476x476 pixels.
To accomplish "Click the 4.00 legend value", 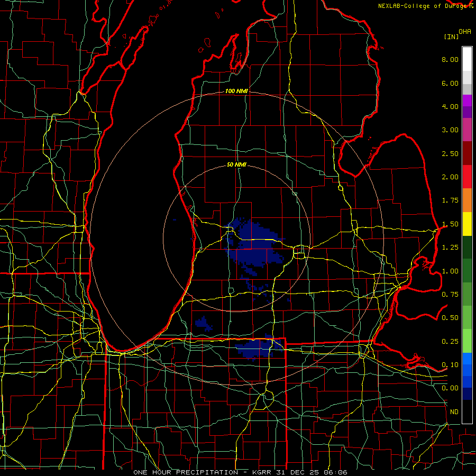I will pyautogui.click(x=450, y=106).
